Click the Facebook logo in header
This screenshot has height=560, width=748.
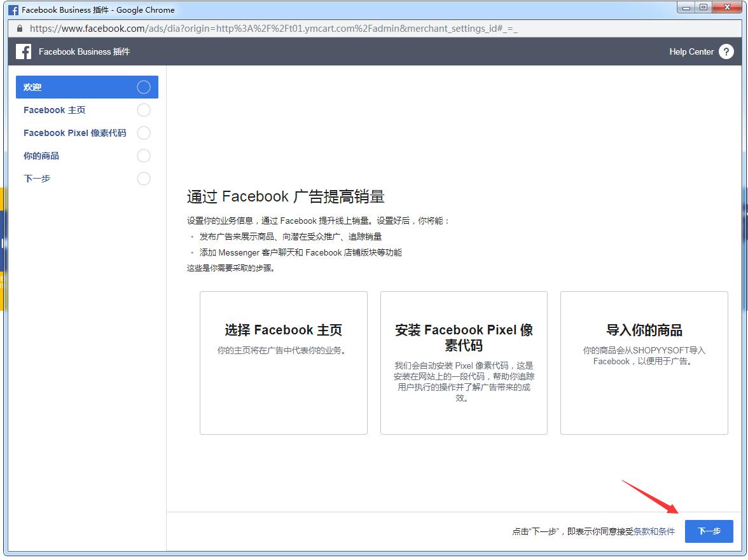[24, 51]
